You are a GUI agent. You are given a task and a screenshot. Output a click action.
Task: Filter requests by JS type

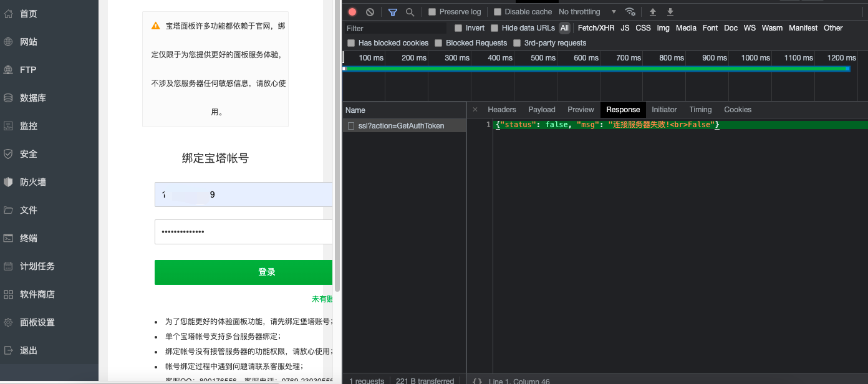pos(625,28)
